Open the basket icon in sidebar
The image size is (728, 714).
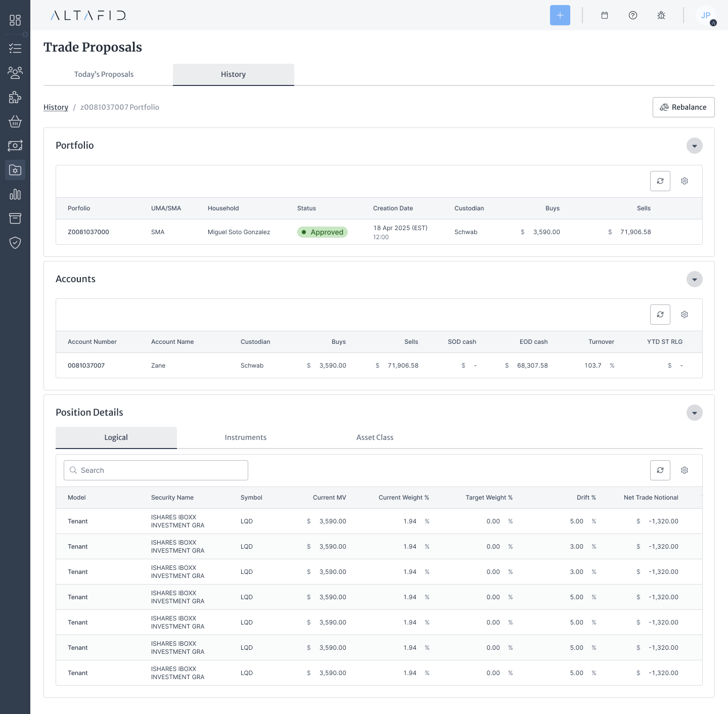[15, 121]
